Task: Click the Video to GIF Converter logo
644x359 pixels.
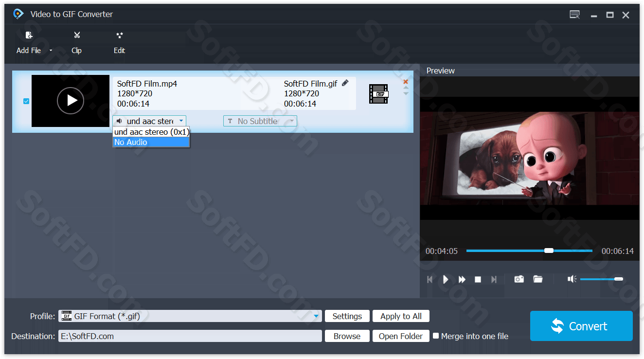Action: point(18,14)
